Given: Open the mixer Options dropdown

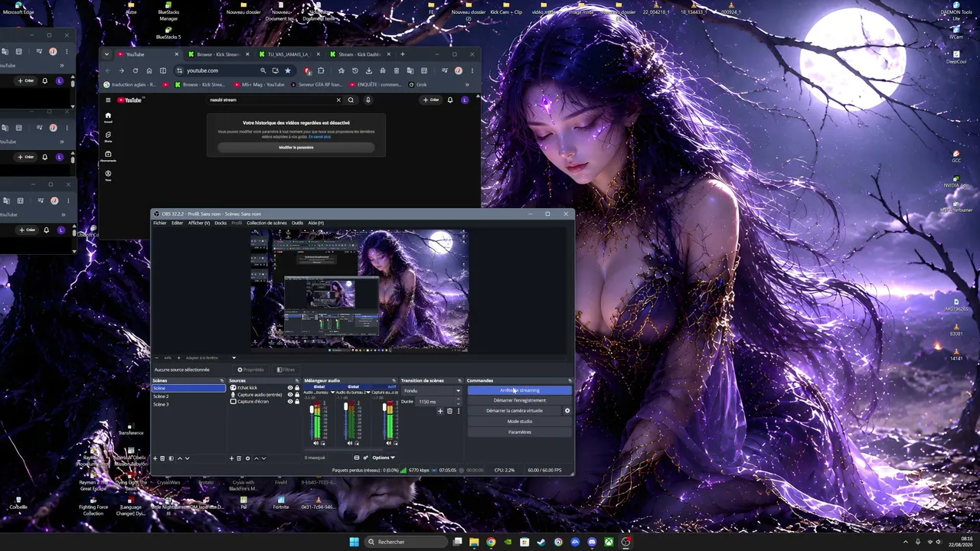Looking at the screenshot, I should tap(383, 458).
